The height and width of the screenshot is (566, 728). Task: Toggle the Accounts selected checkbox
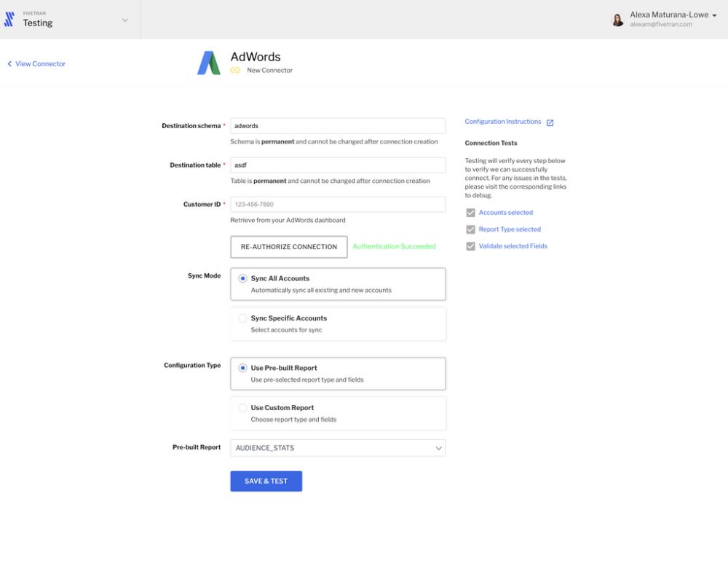tap(470, 213)
